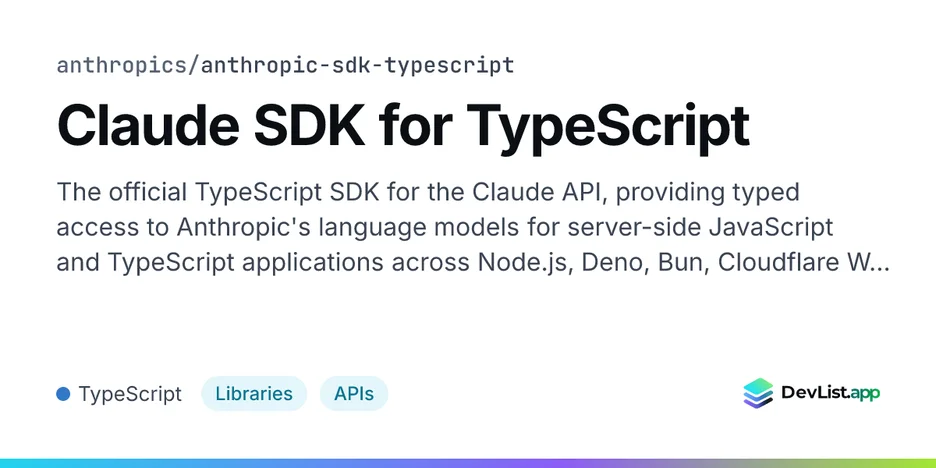Open the DevList.app brand name
Viewport: 936px width, 468px height.
click(830, 393)
